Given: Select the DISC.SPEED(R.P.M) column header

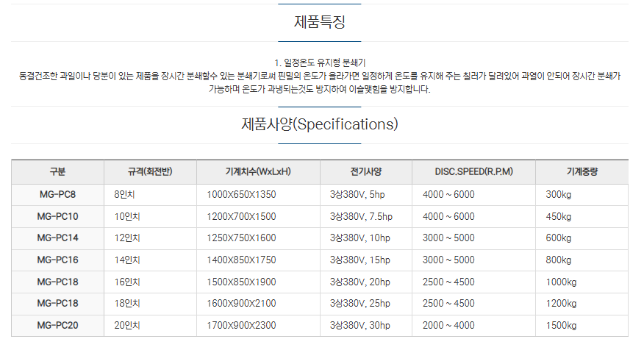Looking at the screenshot, I should tap(474, 172).
